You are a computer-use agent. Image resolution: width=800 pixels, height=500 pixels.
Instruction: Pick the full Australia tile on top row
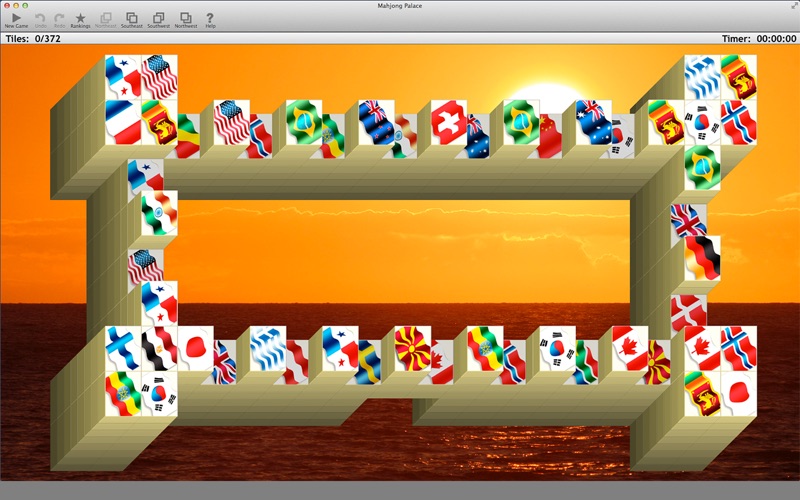(x=593, y=122)
